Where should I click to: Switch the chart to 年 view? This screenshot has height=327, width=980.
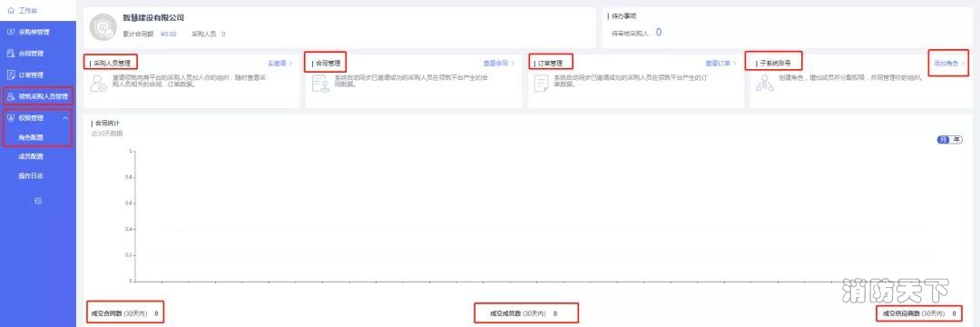pyautogui.click(x=956, y=139)
